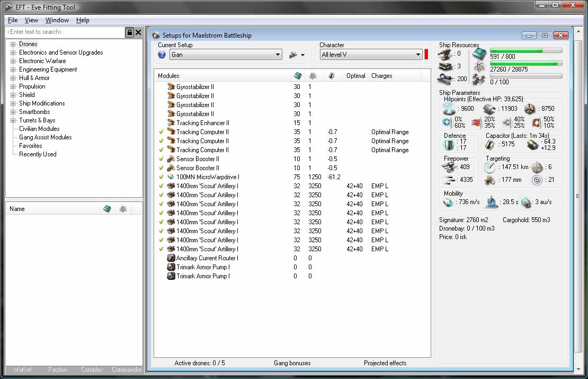Viewport: 588px width, 379px height.
Task: Clear the search with the X icon
Action: click(x=138, y=32)
